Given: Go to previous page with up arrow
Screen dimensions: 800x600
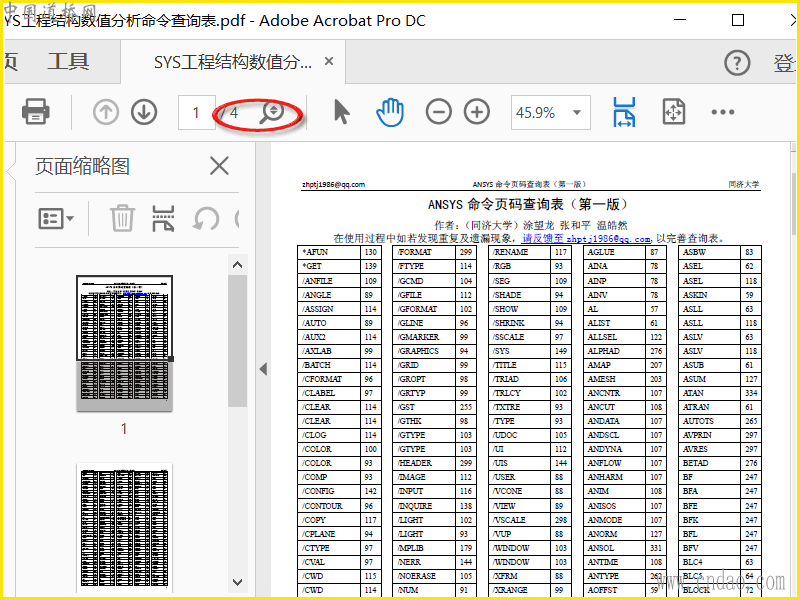Looking at the screenshot, I should pos(106,112).
